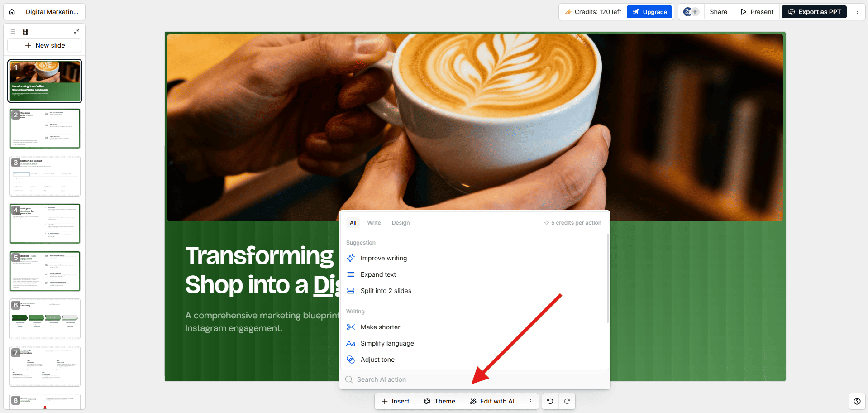Select slide 1 thumbnail

coord(45,81)
